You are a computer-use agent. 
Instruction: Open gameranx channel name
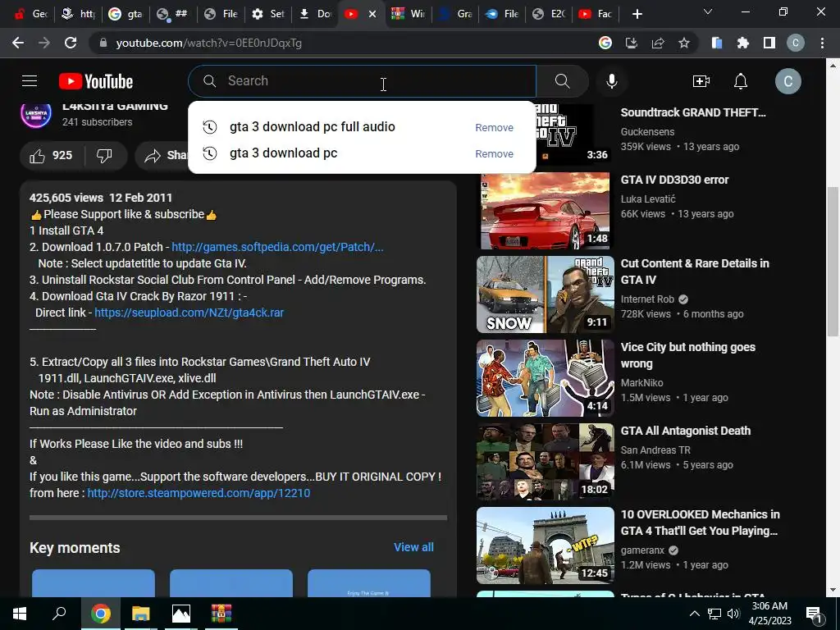pyautogui.click(x=642, y=550)
